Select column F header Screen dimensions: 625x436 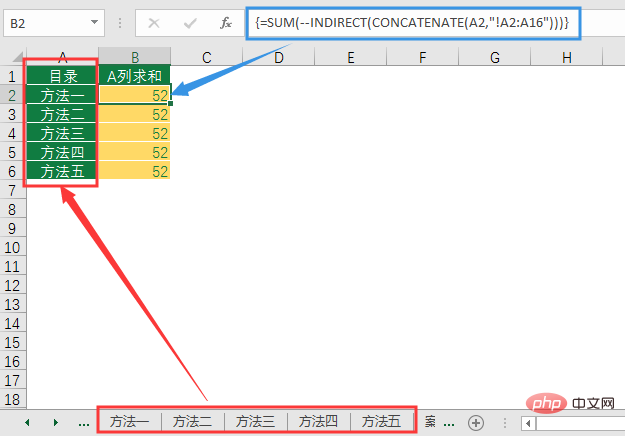[423, 56]
